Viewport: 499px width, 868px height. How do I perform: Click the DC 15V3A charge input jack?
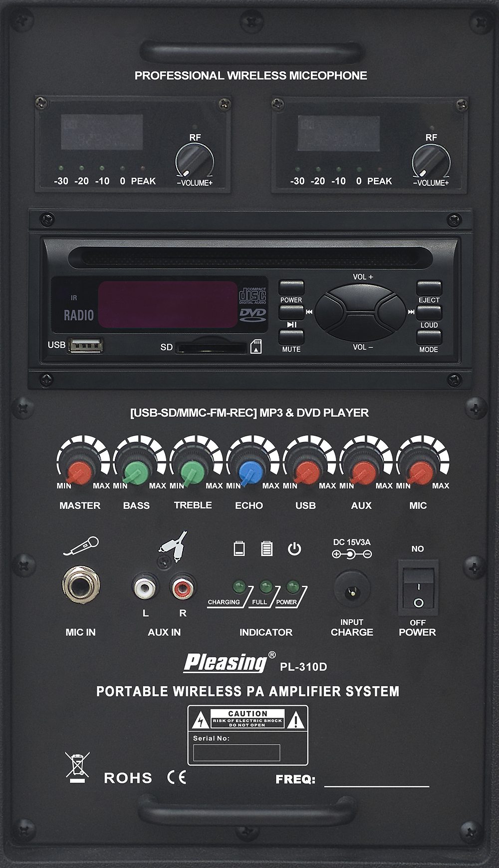(x=352, y=590)
